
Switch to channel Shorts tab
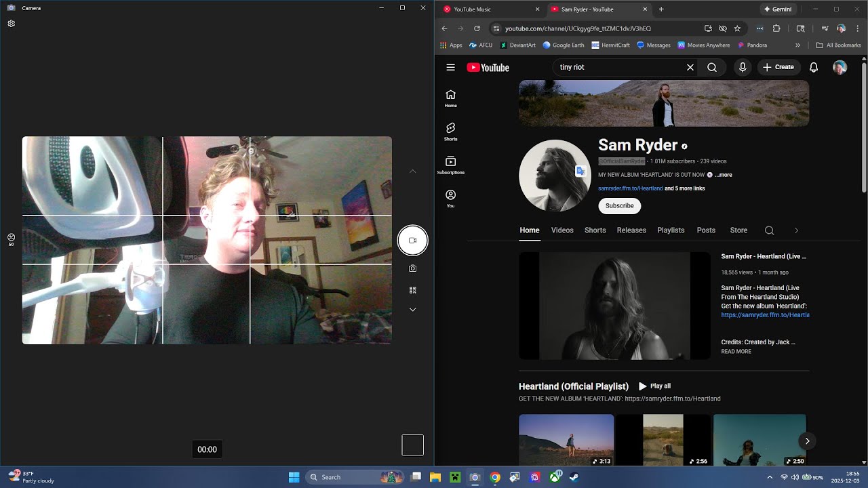595,230
